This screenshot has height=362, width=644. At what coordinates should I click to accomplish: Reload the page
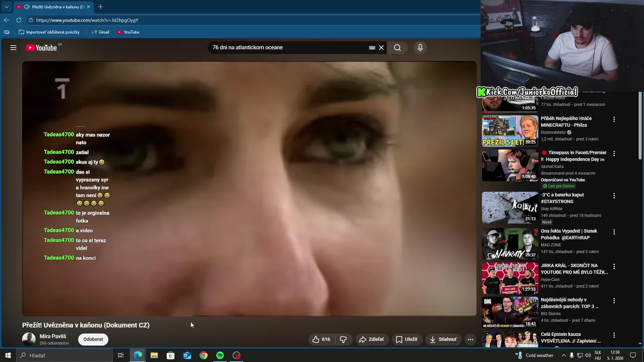(19, 20)
